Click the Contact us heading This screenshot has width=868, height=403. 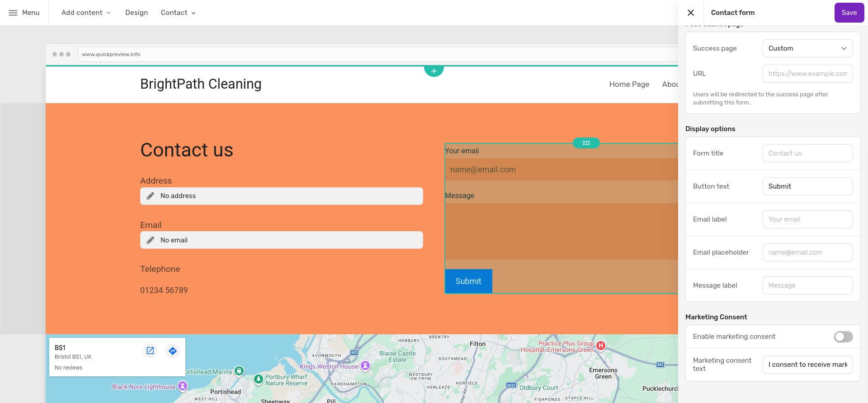tap(187, 150)
